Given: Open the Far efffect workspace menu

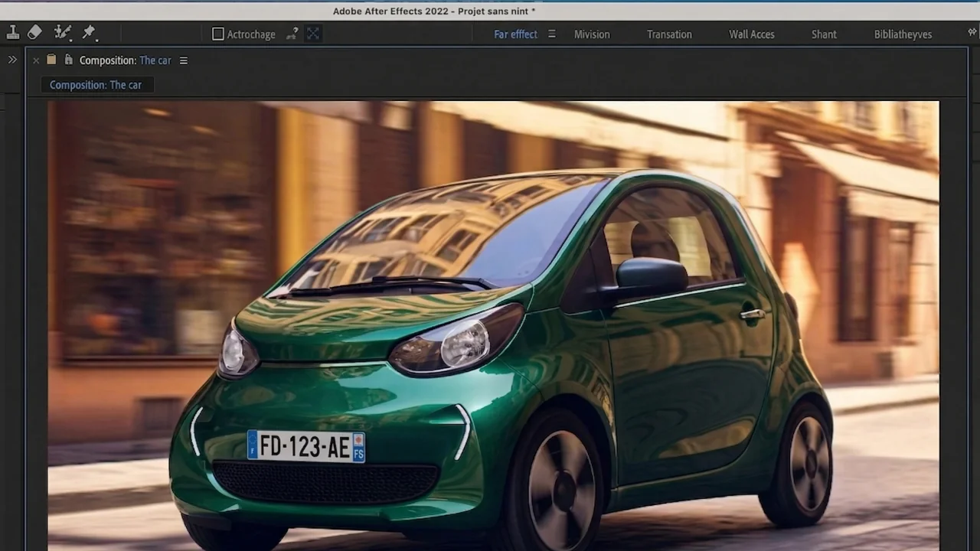Looking at the screenshot, I should click(x=551, y=34).
